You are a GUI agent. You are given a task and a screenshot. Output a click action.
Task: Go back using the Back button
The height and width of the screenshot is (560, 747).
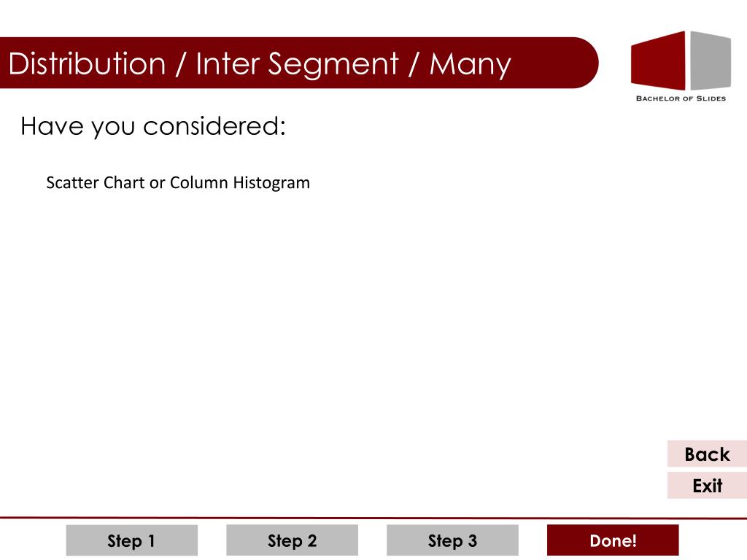click(x=707, y=454)
